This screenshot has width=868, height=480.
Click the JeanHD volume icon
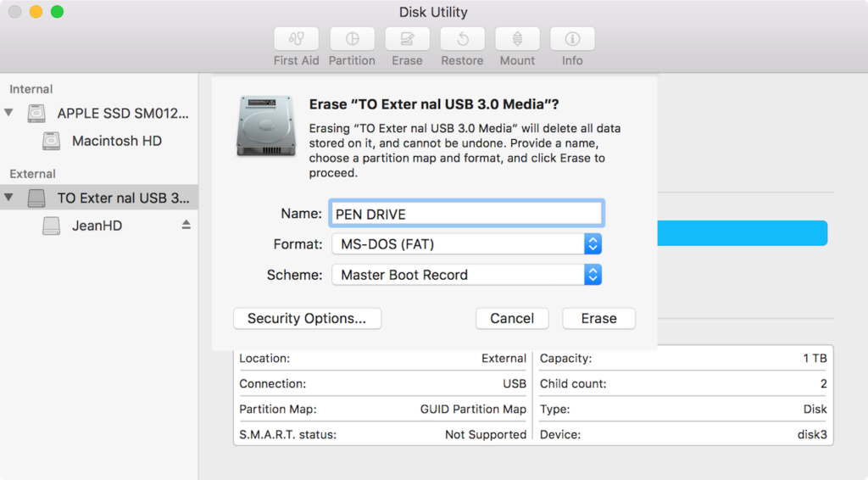[52, 226]
